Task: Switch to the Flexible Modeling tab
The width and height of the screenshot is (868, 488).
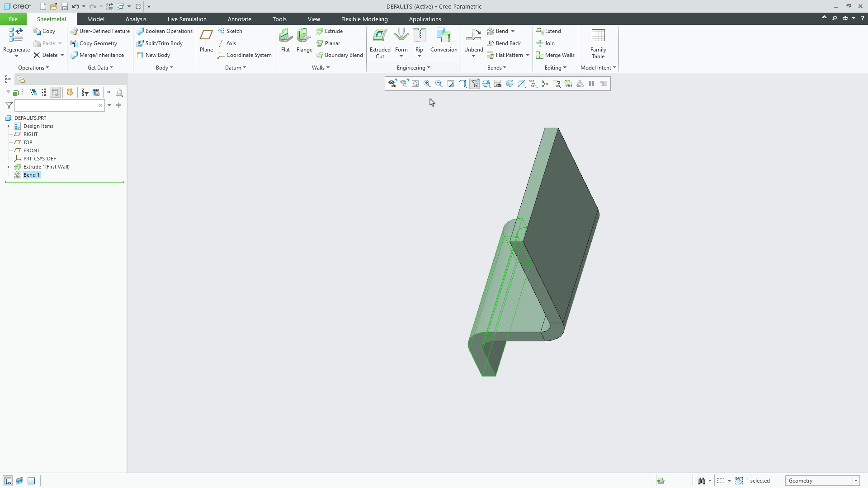Action: (364, 19)
